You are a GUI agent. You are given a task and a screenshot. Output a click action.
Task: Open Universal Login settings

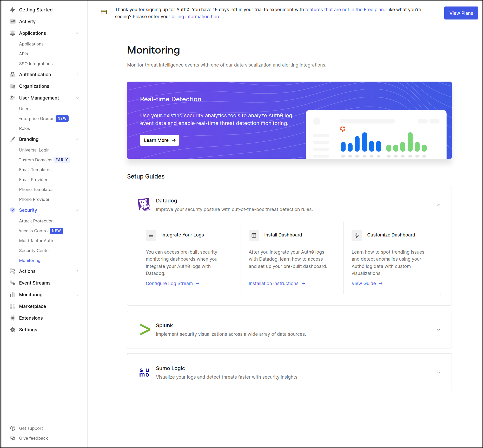[x=34, y=150]
